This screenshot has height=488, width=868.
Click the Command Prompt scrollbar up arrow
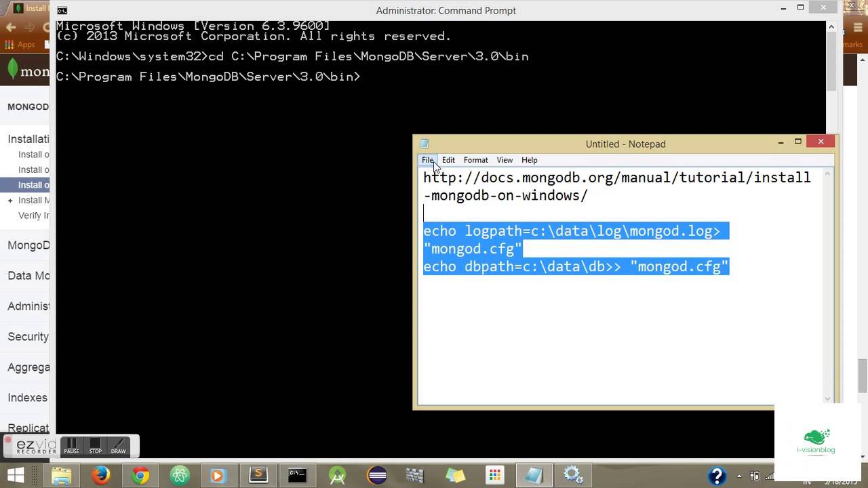(x=831, y=27)
